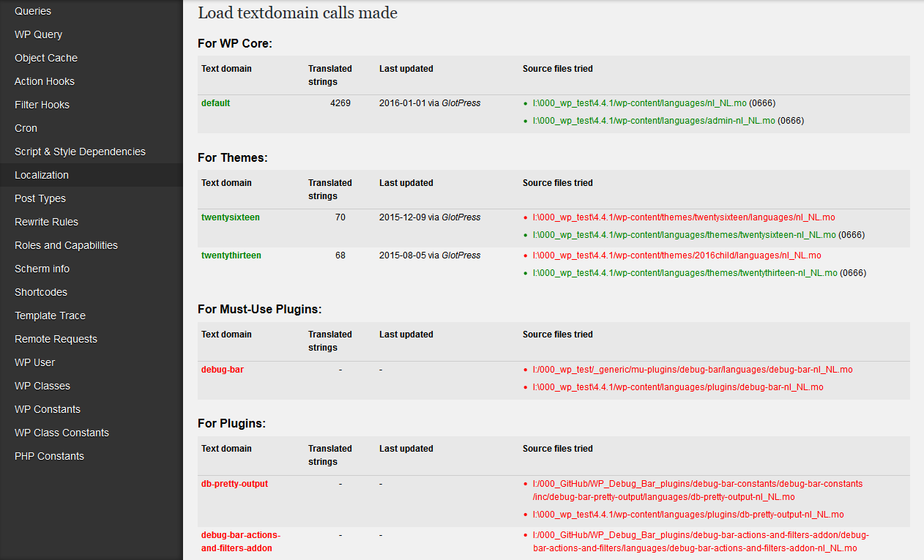
Task: Show the Shortcodes panel
Action: (91, 292)
